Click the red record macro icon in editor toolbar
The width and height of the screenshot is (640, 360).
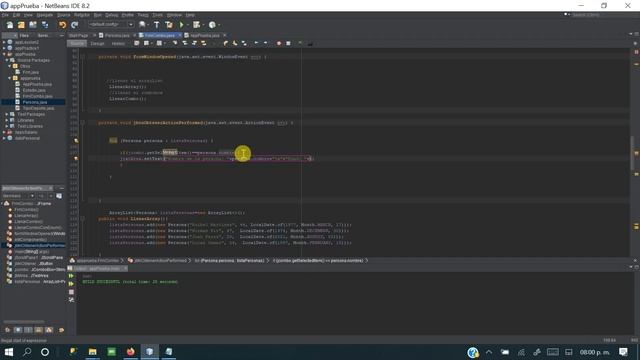tap(279, 43)
